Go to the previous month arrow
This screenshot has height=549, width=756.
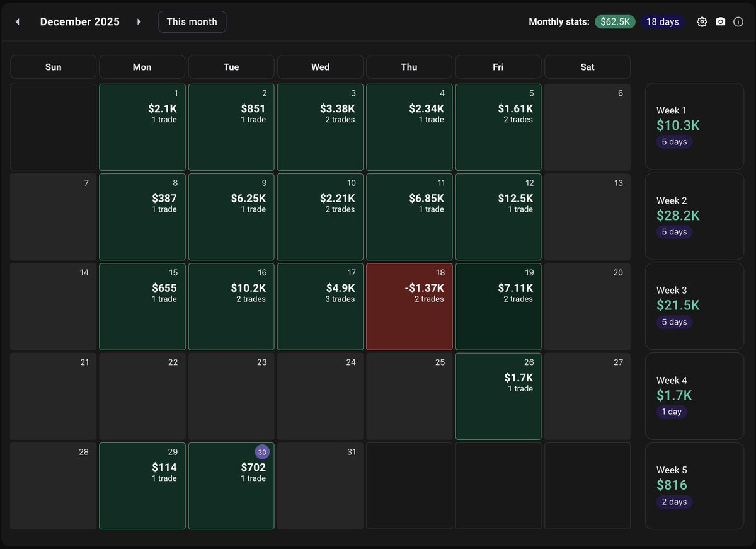click(18, 21)
